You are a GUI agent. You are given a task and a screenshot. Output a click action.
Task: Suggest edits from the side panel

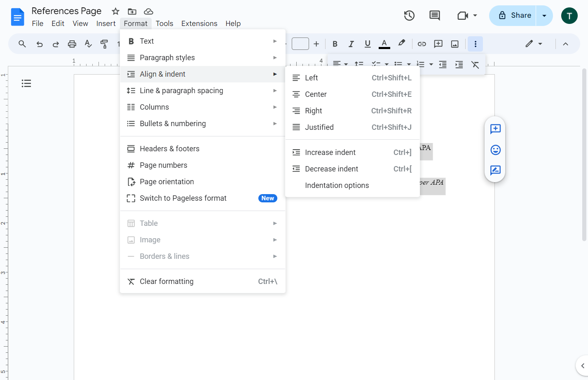(495, 170)
